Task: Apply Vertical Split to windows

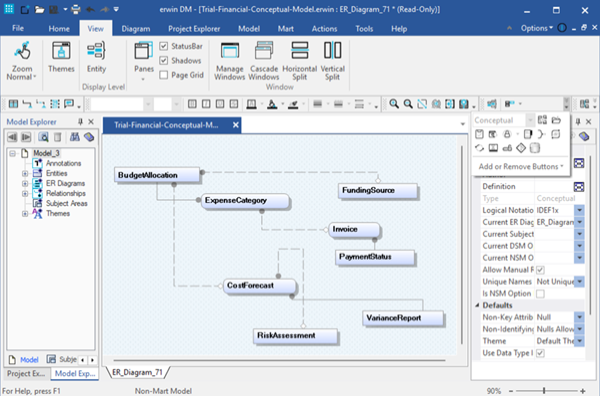Action: (332, 60)
